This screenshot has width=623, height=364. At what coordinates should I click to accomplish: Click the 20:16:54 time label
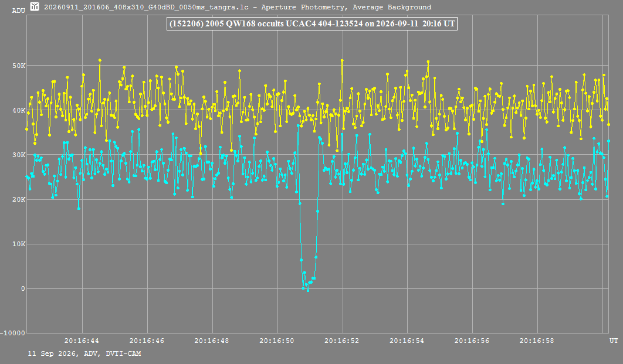pos(407,341)
